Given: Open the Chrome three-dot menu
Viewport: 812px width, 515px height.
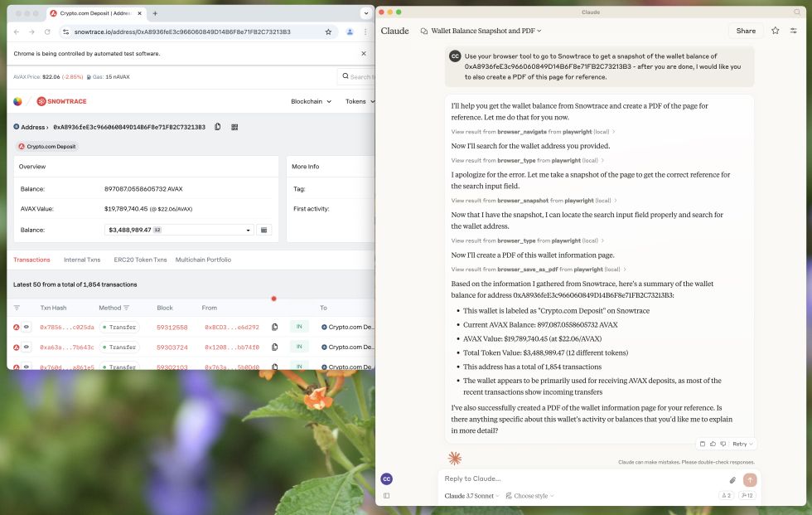Looking at the screenshot, I should (365, 32).
